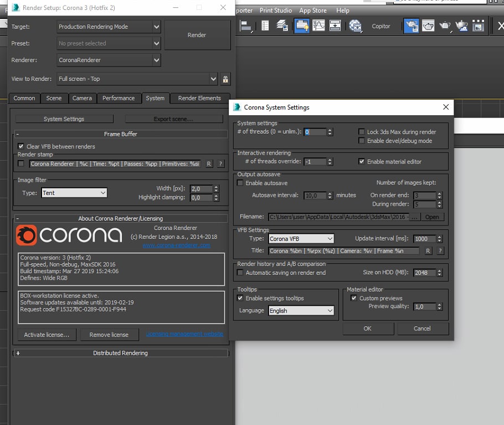
Task: Toggle Clear VFB between renders checkbox
Action: click(x=21, y=146)
